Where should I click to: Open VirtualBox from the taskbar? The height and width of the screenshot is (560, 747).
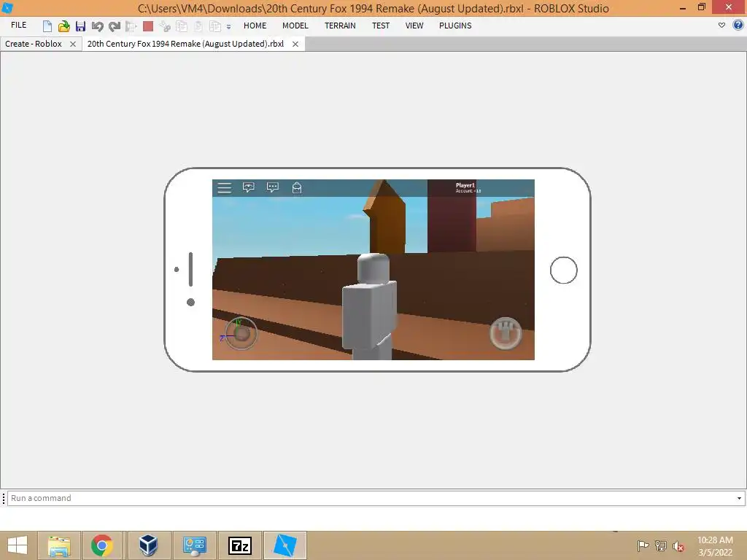point(148,545)
